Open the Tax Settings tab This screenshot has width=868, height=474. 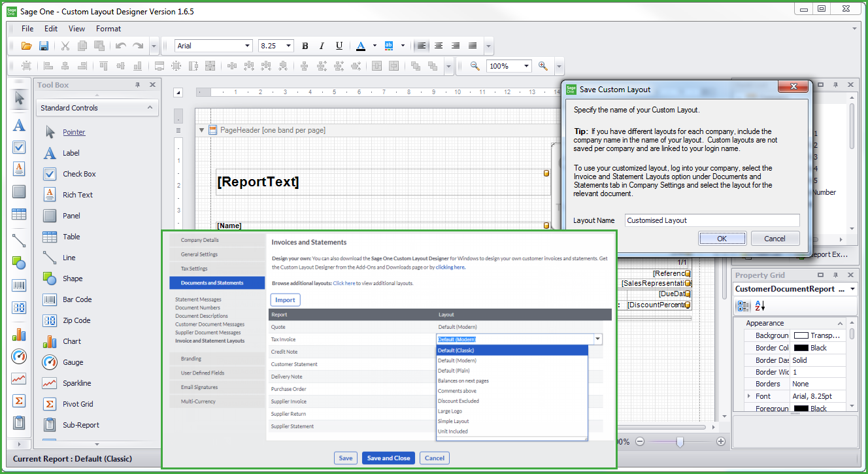pyautogui.click(x=216, y=269)
